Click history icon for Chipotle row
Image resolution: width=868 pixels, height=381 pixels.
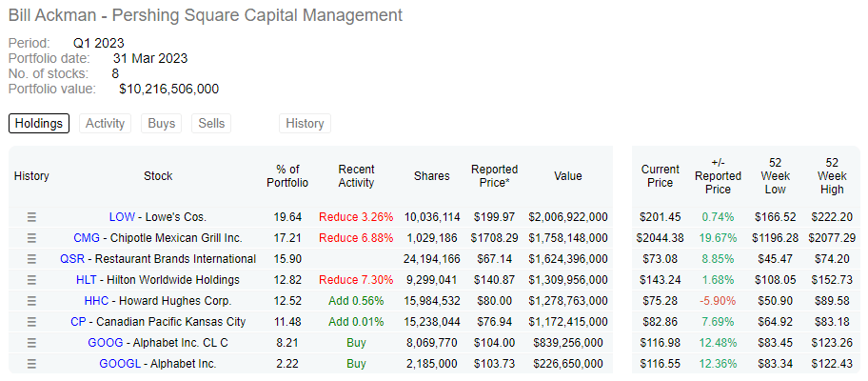31,238
